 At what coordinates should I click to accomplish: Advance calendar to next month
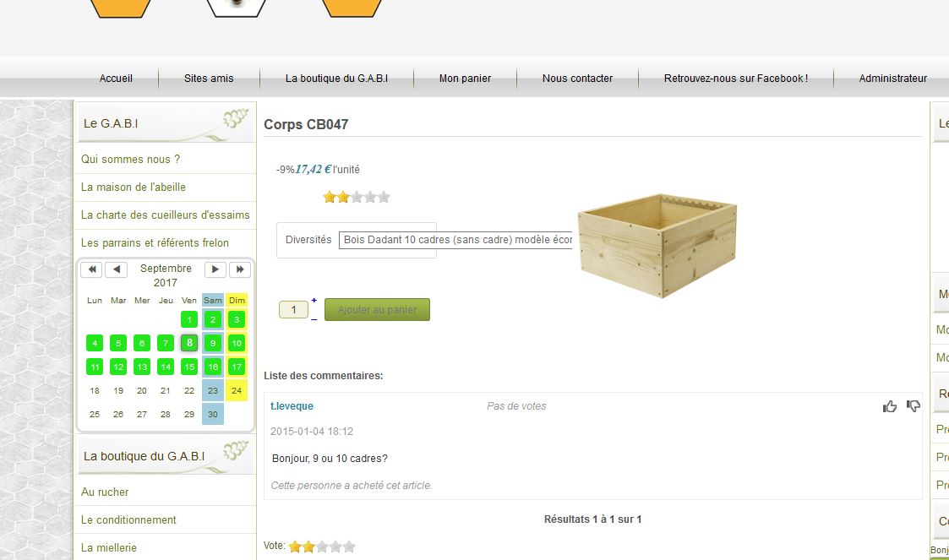pyautogui.click(x=215, y=269)
